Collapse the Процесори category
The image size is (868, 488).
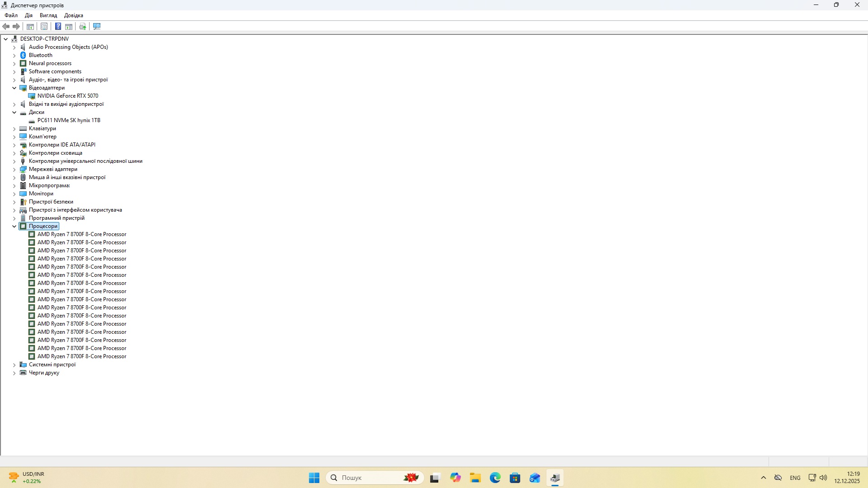[x=14, y=226]
